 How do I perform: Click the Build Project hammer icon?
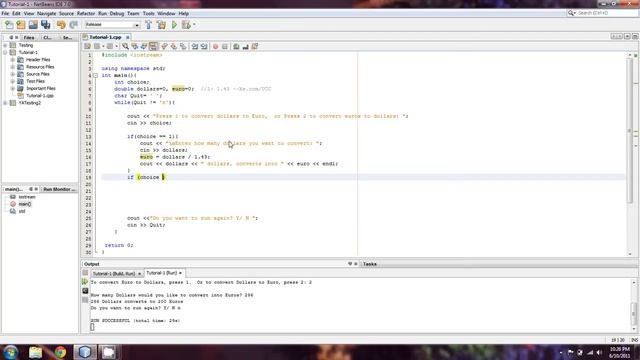click(149, 25)
